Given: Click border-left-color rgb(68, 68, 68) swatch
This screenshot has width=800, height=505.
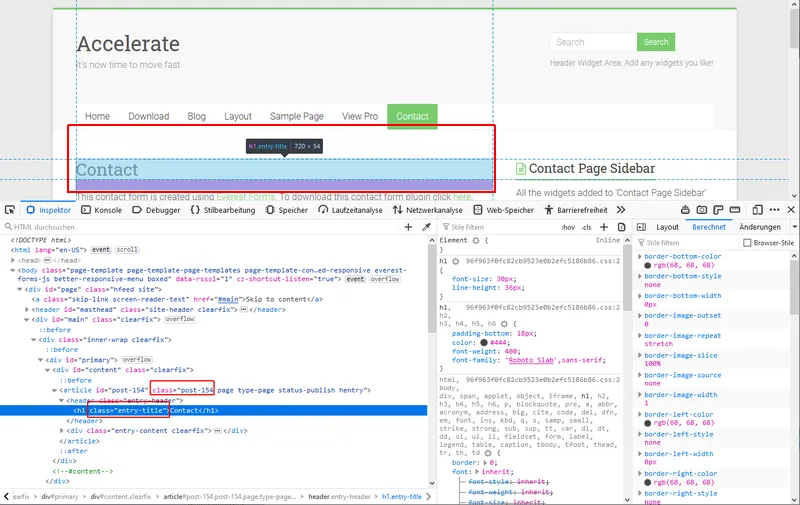Looking at the screenshot, I should coord(647,423).
